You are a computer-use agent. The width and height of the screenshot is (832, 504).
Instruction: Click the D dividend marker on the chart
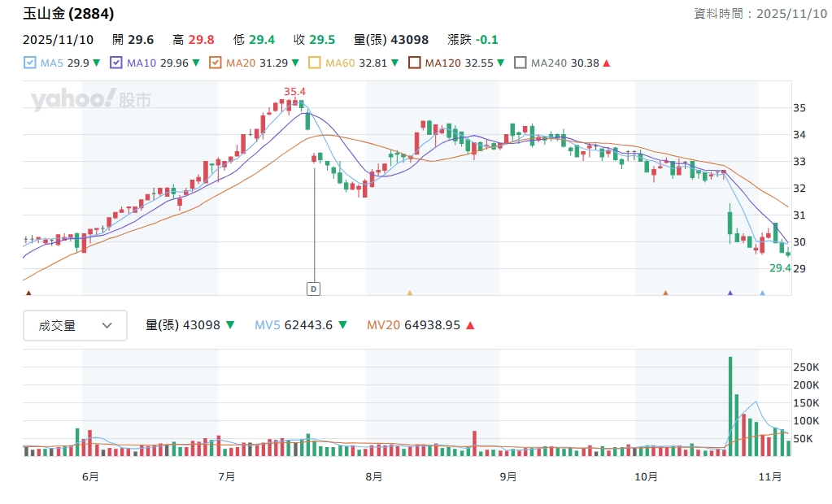click(x=314, y=289)
